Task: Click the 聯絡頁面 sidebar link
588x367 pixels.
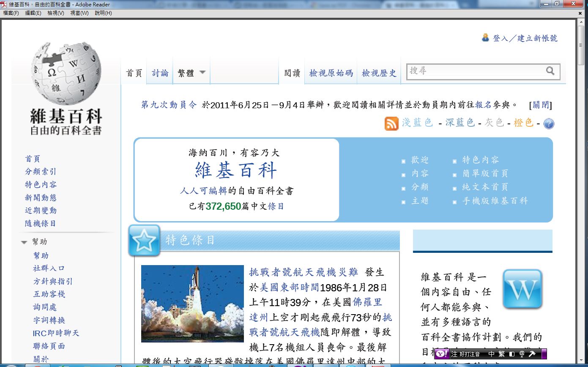Action: (x=49, y=346)
